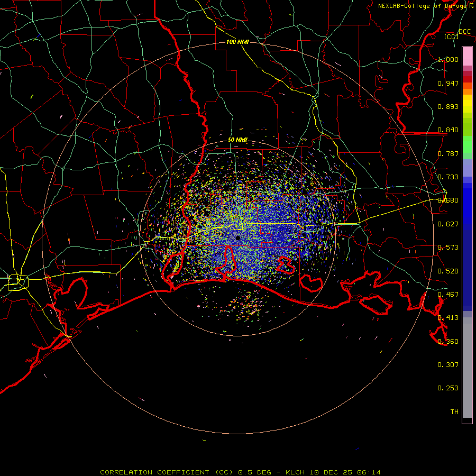Click the 0.787 color scale value
The image size is (476, 476).
click(x=448, y=153)
